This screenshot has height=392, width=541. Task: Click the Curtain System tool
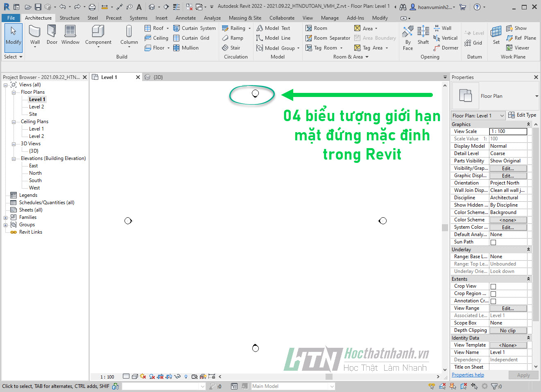point(195,28)
